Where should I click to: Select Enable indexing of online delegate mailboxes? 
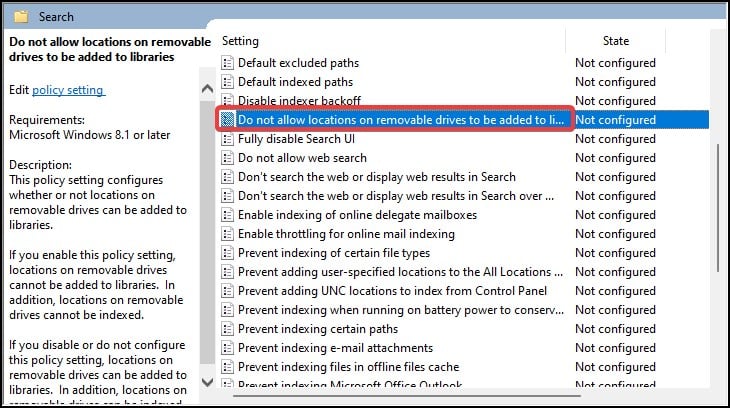357,215
